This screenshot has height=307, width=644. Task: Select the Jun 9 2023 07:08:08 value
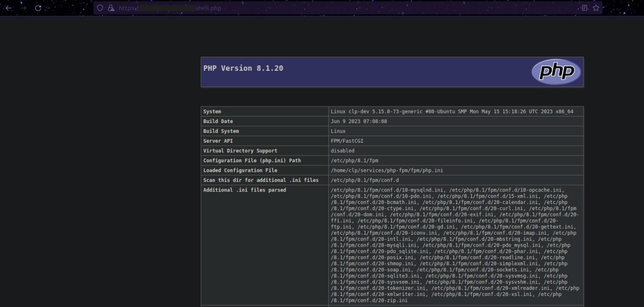point(359,121)
